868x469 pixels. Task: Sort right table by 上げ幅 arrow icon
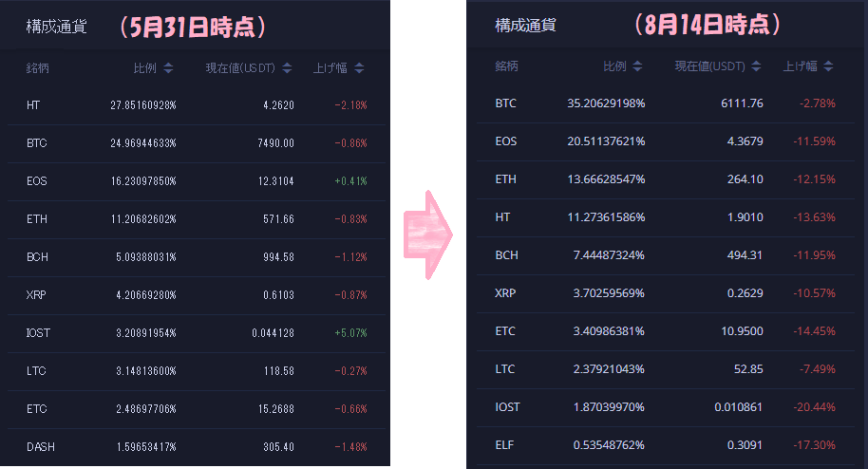pyautogui.click(x=829, y=66)
